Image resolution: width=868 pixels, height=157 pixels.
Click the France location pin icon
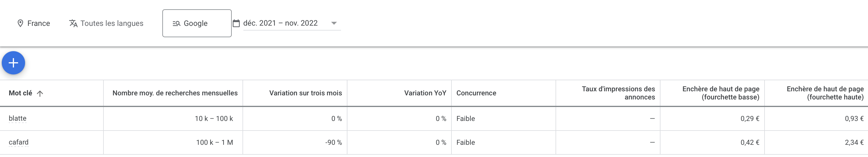(x=20, y=23)
